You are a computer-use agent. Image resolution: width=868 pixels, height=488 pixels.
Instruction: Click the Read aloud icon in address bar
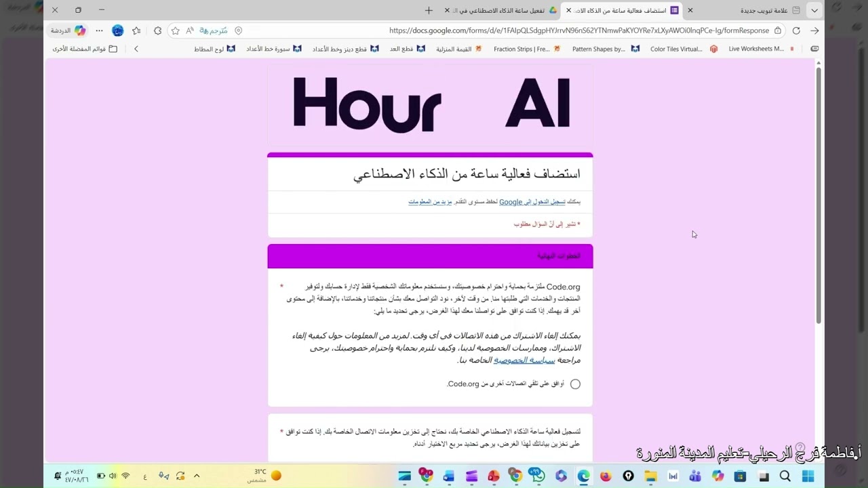[190, 30]
